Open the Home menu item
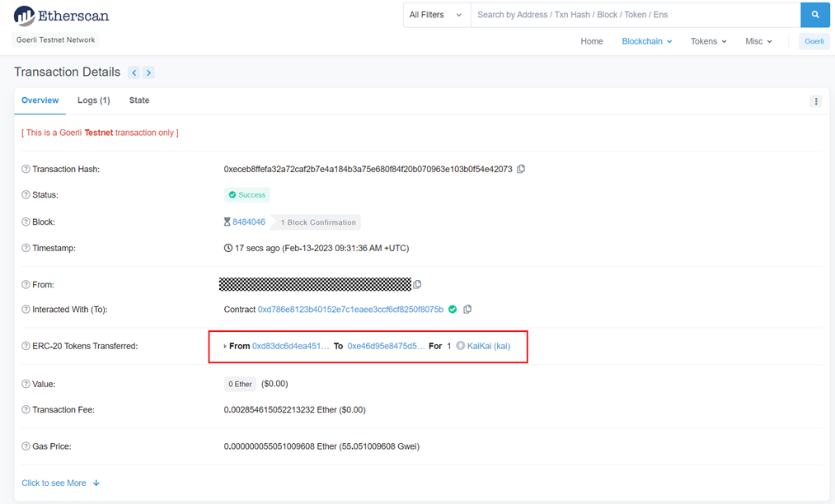 592,41
